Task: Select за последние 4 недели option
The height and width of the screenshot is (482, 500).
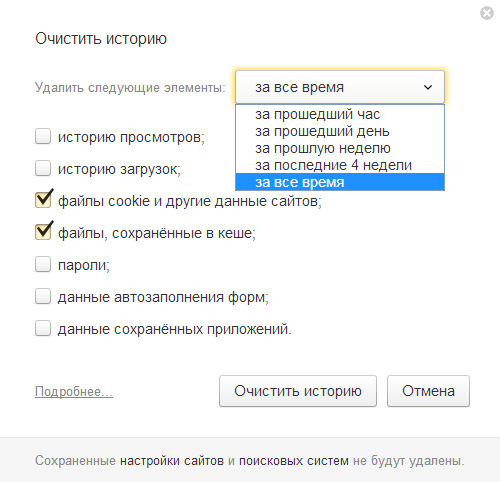Action: (340, 165)
